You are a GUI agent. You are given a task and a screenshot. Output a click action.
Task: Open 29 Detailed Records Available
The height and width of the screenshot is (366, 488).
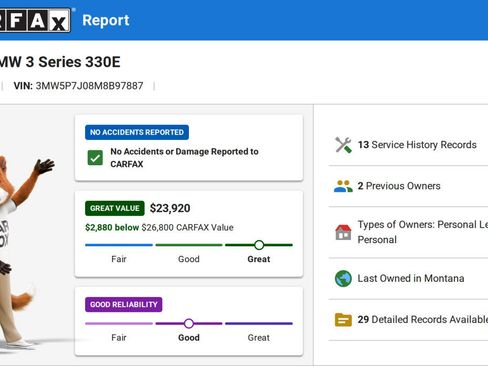click(423, 320)
